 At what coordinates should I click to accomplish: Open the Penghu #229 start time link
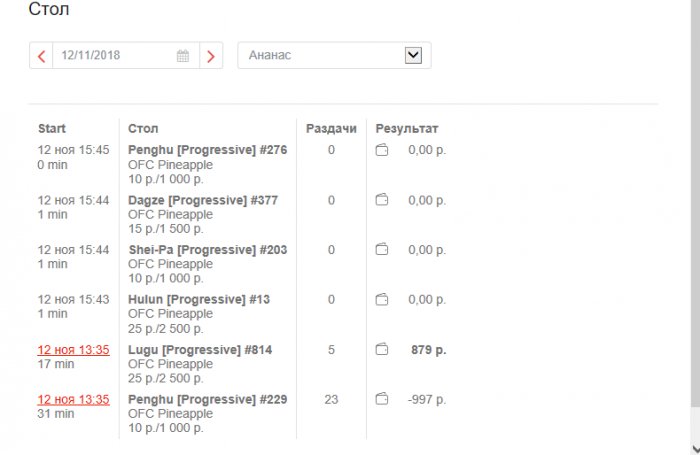(73, 400)
